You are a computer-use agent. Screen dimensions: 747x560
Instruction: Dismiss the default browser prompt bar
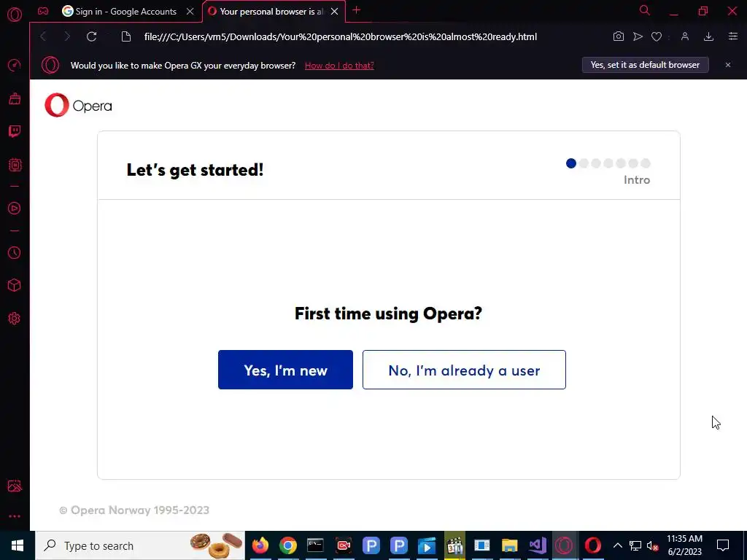click(728, 65)
